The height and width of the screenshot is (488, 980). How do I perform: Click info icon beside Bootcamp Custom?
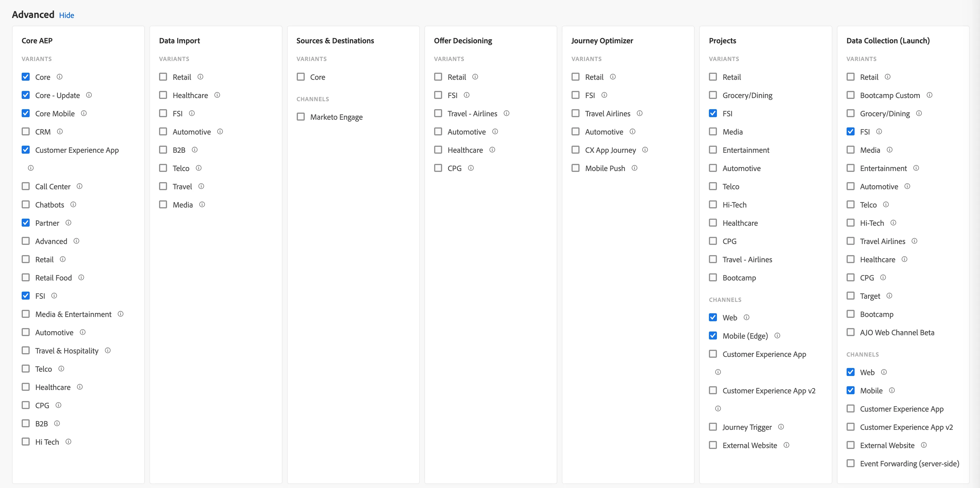(x=929, y=95)
